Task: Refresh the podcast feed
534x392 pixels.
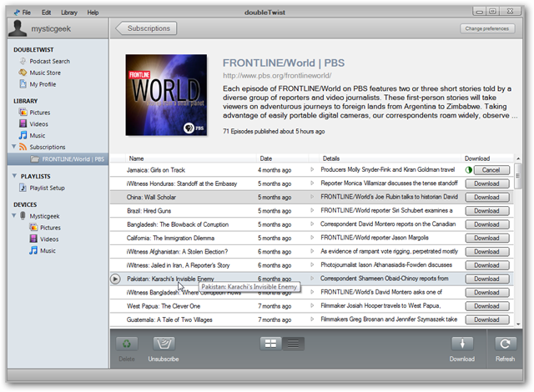Action: click(506, 344)
